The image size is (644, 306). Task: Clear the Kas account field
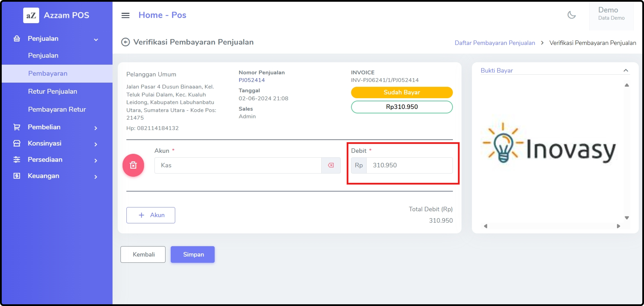click(x=331, y=165)
